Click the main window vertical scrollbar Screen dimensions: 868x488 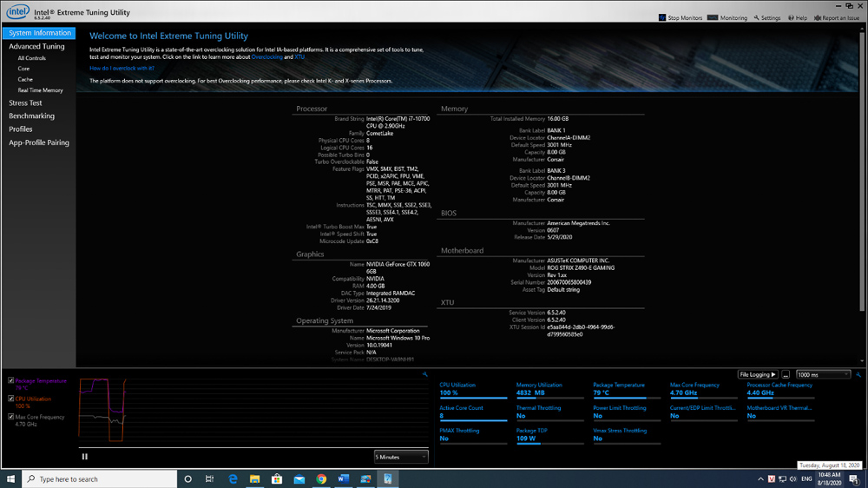pos(861,172)
